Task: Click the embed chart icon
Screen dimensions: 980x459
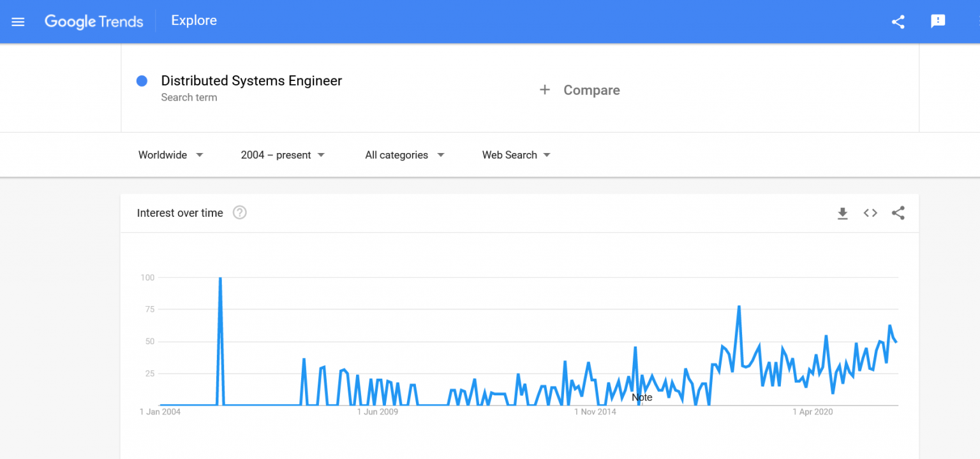Action: tap(870, 213)
